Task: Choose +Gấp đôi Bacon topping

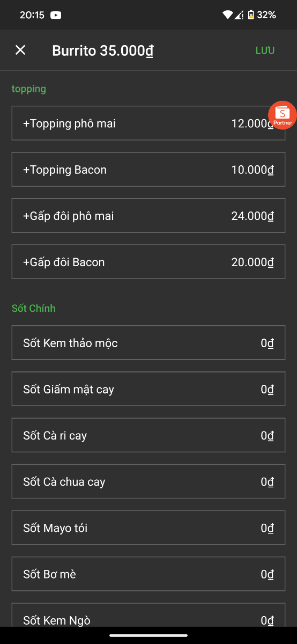Action: (x=148, y=262)
